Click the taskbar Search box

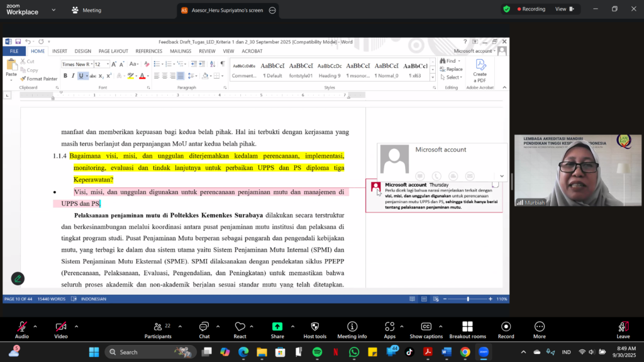151,352
